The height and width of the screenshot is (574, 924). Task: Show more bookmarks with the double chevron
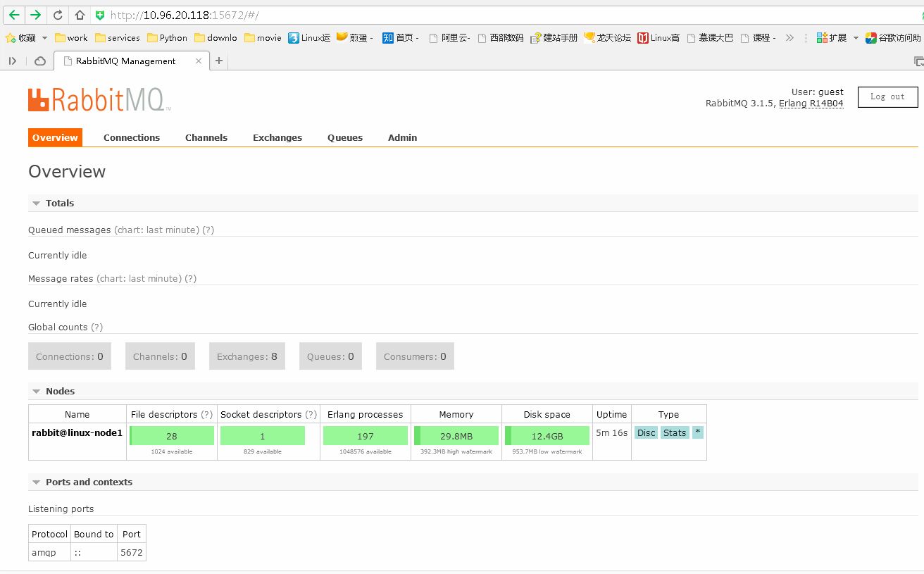pyautogui.click(x=789, y=38)
